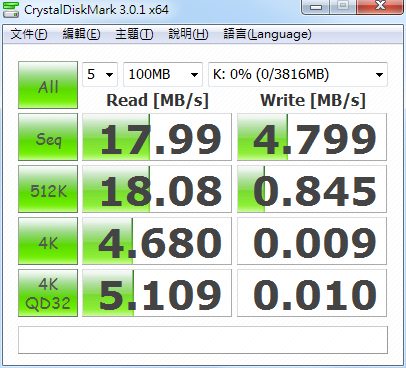The height and width of the screenshot is (368, 406).
Task: Select the 4K read result 4.680
Action: click(x=157, y=241)
